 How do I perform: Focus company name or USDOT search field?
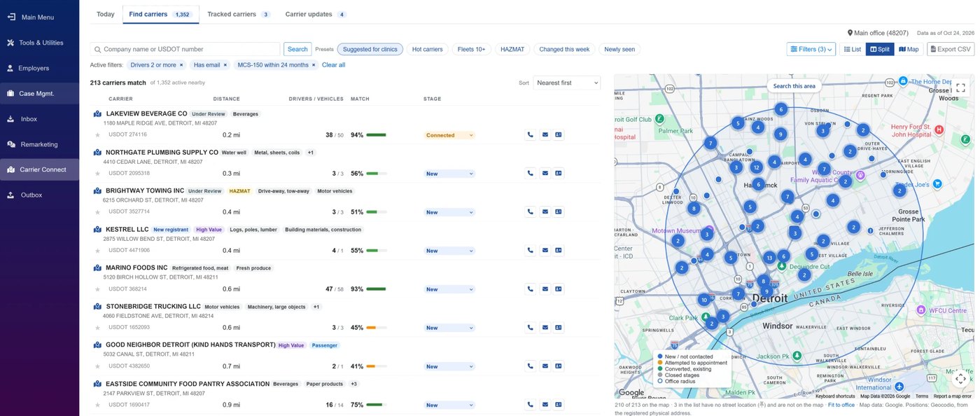tap(185, 49)
